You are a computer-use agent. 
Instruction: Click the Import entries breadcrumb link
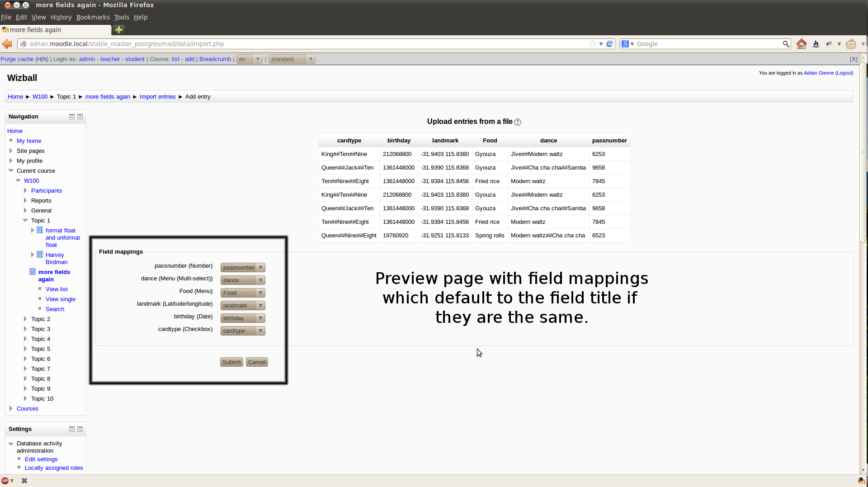coord(157,97)
